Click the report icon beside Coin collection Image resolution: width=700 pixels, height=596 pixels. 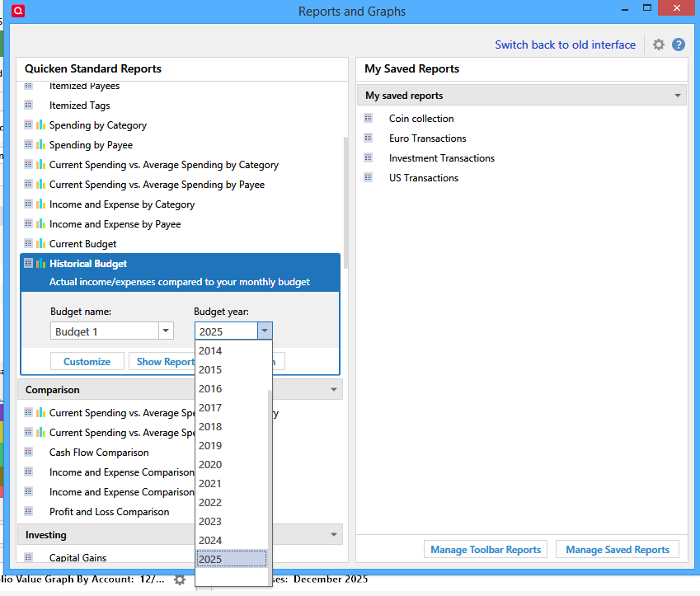coord(369,119)
